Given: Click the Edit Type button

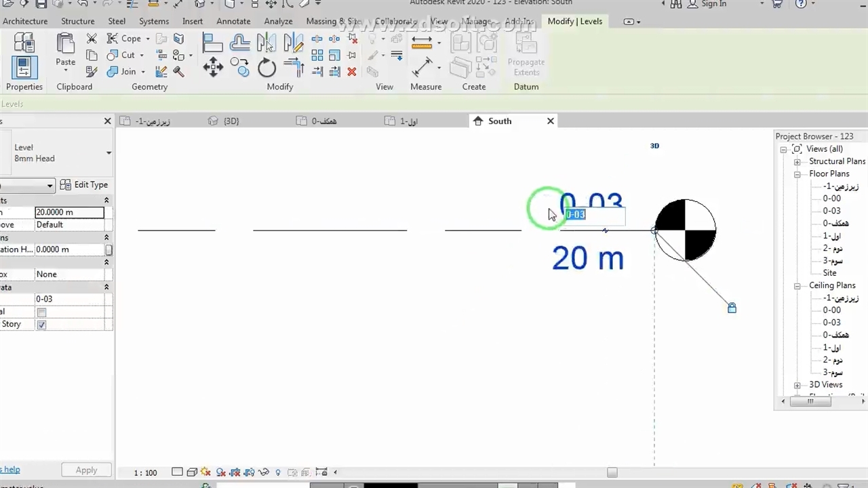Looking at the screenshot, I should click(x=84, y=185).
